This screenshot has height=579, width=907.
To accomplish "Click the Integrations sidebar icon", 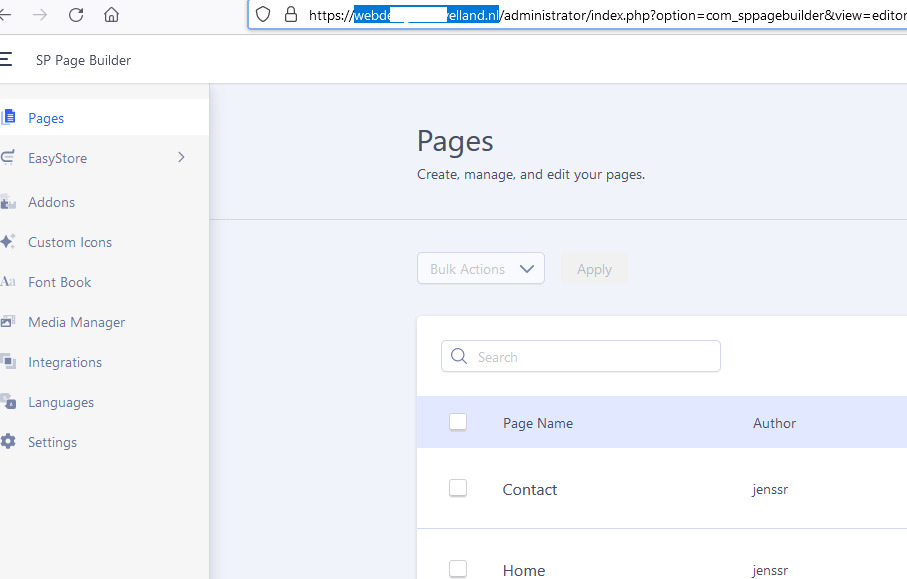I will coord(9,362).
